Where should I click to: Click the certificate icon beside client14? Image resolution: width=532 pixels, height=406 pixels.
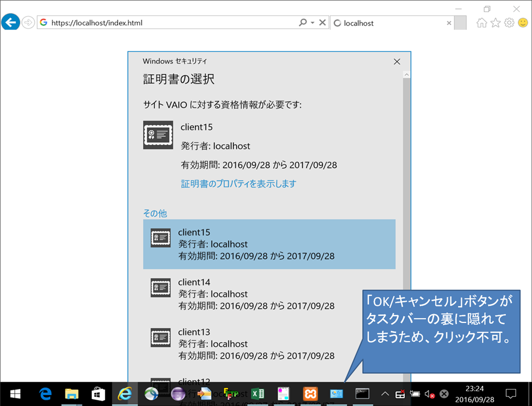tap(161, 288)
